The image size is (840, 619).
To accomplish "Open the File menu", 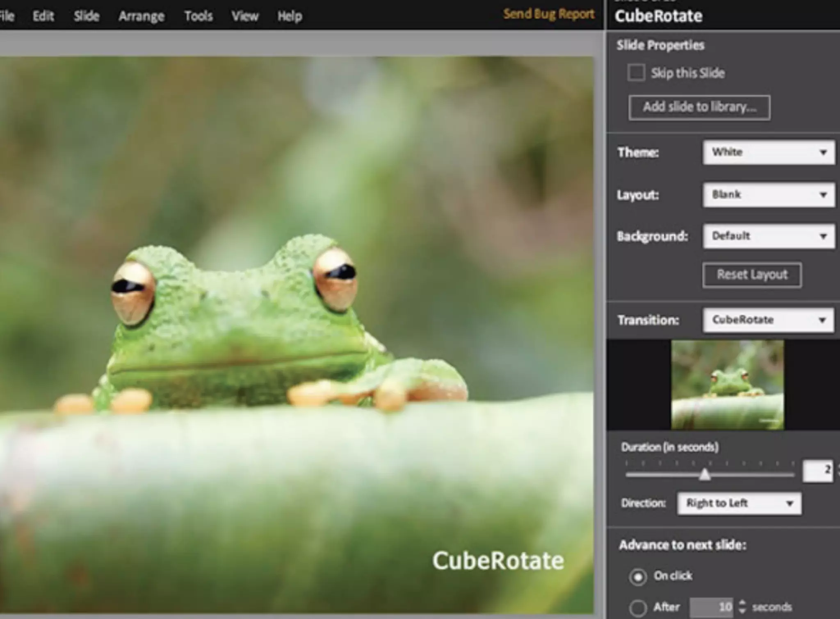I will pyautogui.click(x=7, y=16).
